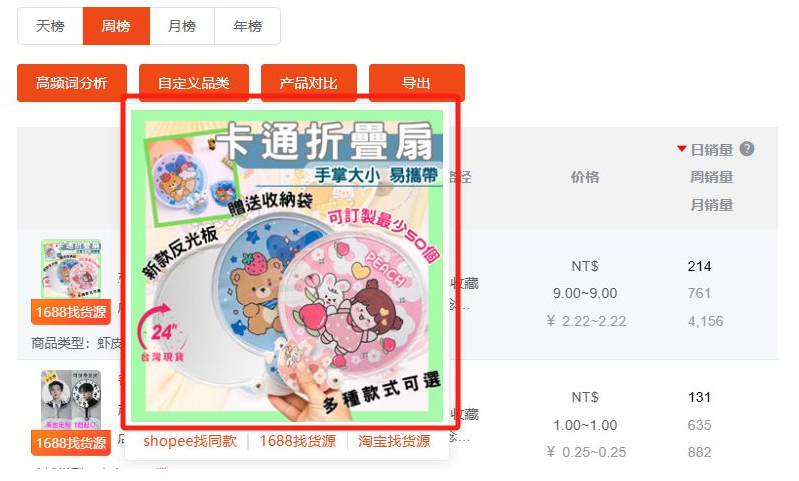Open the cartoon folding fan product thumbnail
Viewport: 799px width, 481px height.
pos(71,269)
